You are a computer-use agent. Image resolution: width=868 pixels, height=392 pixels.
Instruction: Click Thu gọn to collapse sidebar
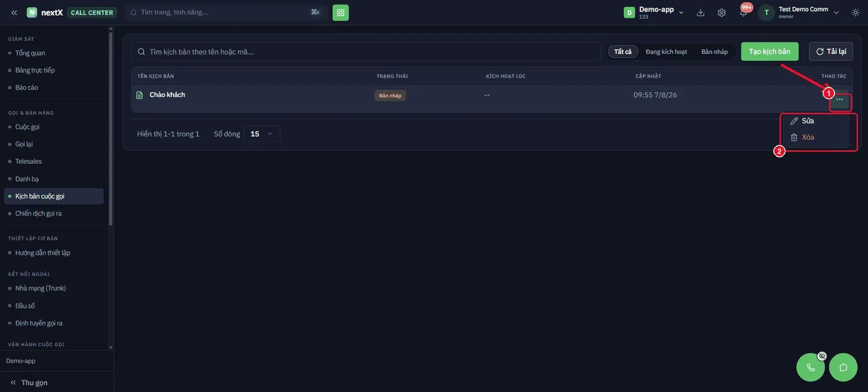[x=29, y=383]
